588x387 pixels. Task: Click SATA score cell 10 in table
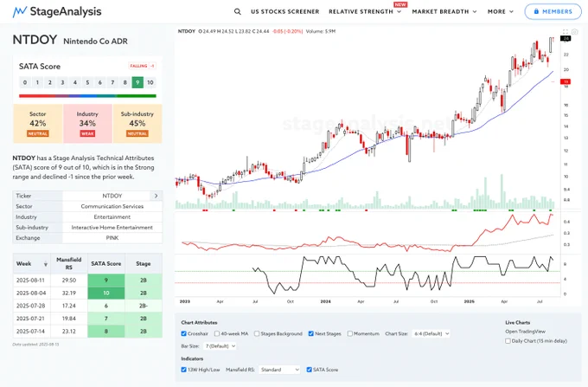pos(106,293)
